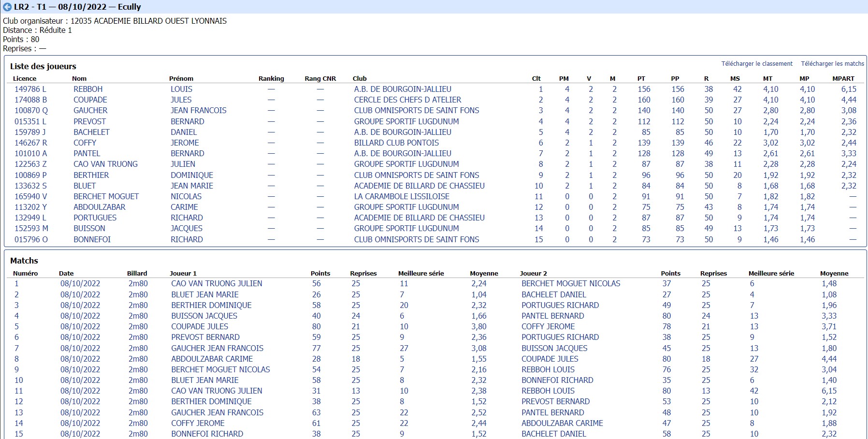This screenshot has height=439, width=868.
Task: Download the ranking via Télécharger le classement
Action: 757,64
